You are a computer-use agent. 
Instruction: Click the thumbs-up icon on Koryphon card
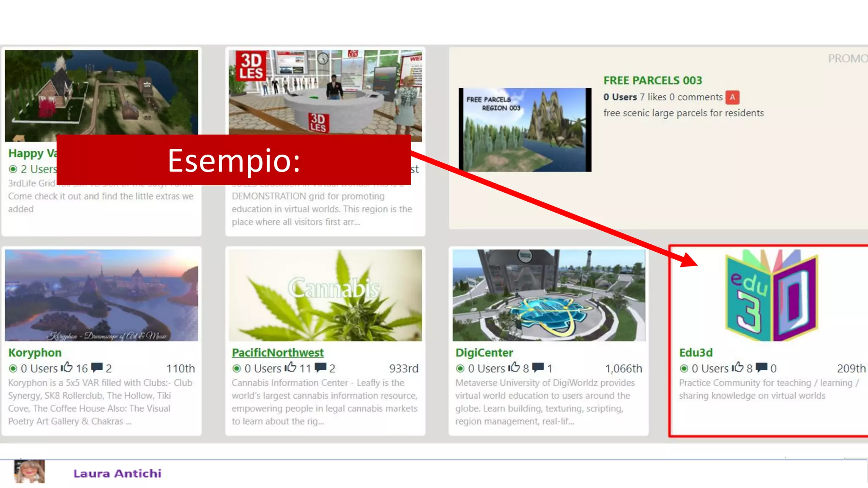[67, 367]
